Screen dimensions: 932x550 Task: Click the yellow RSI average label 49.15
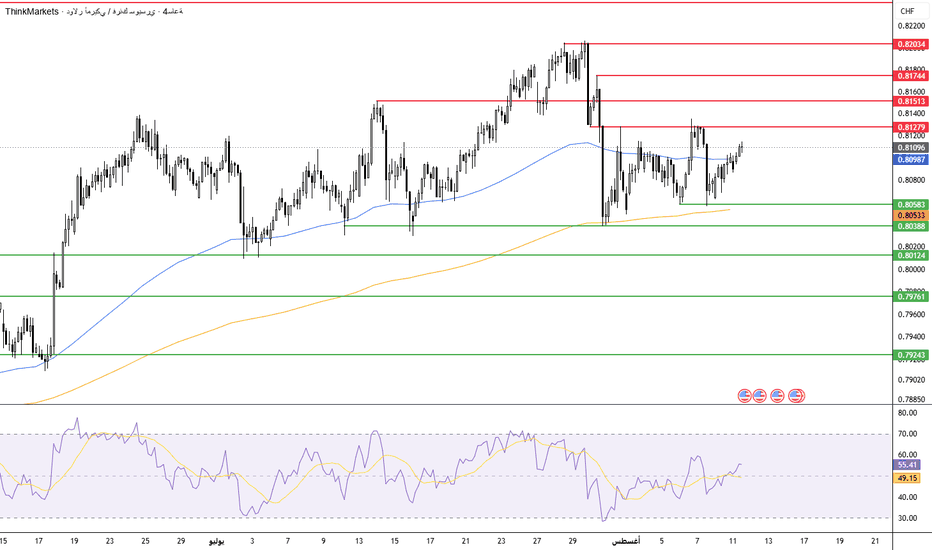tap(908, 478)
